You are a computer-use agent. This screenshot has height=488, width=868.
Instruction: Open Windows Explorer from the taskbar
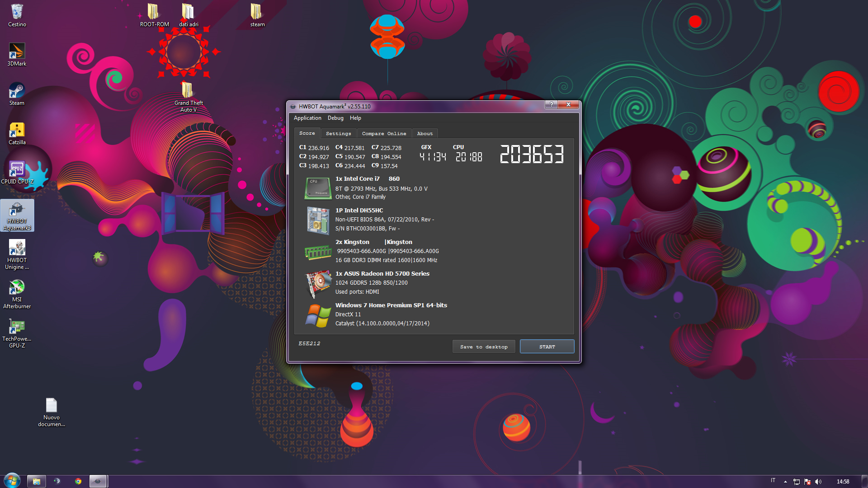(36, 481)
